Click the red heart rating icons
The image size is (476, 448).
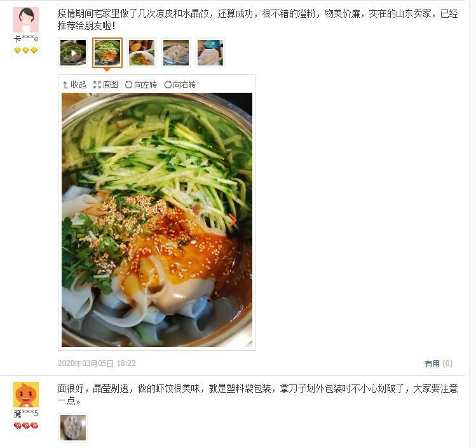26,426
